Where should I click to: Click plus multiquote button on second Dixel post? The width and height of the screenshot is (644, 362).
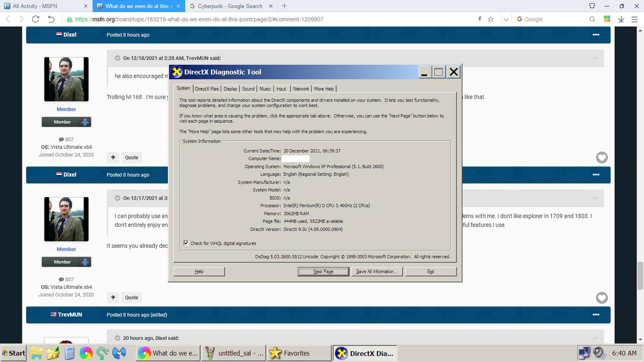113,297
